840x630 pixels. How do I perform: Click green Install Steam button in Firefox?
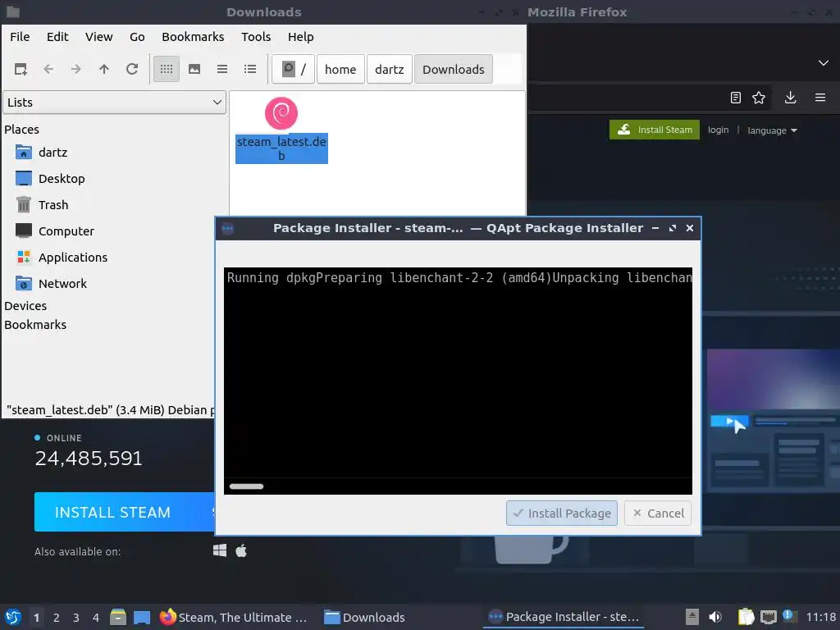[x=654, y=130]
